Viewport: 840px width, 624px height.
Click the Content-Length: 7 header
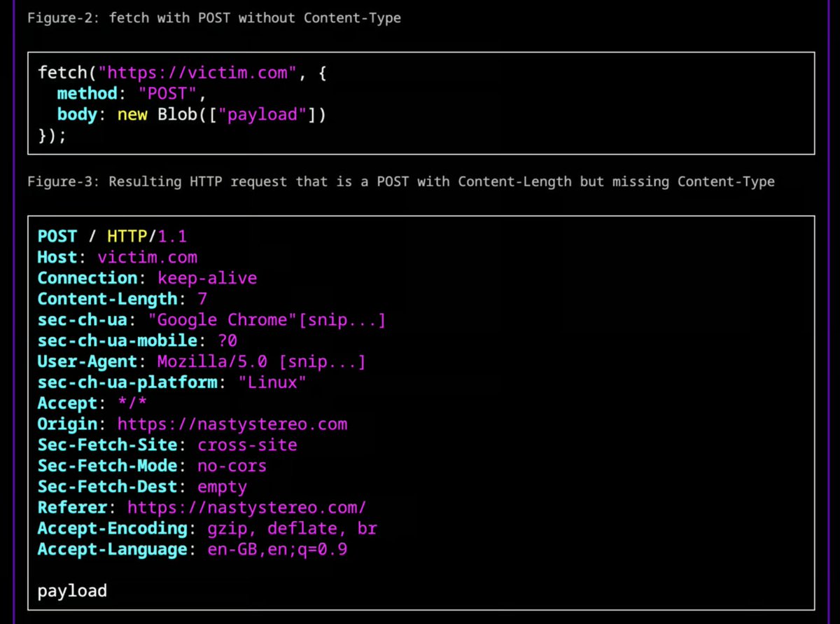point(122,299)
